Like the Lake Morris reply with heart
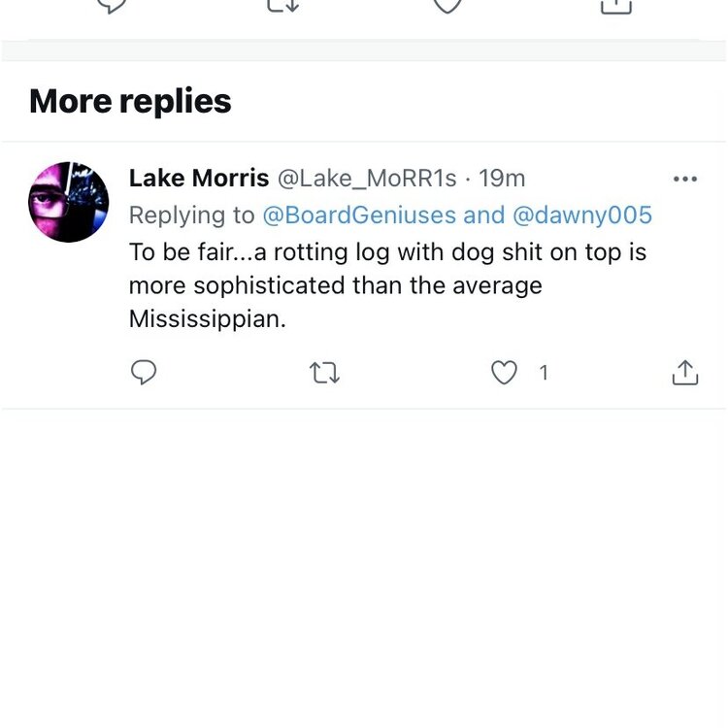The height and width of the screenshot is (728, 728). point(504,373)
